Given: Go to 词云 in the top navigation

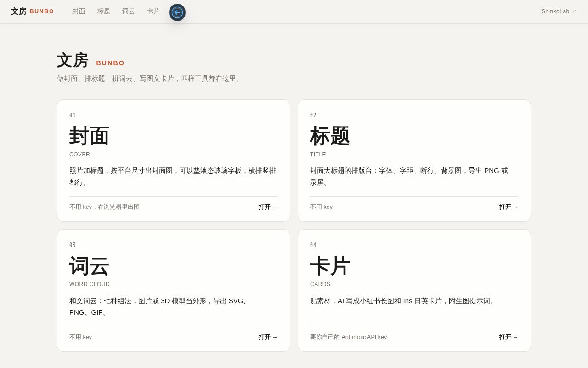Looking at the screenshot, I should [x=129, y=11].
